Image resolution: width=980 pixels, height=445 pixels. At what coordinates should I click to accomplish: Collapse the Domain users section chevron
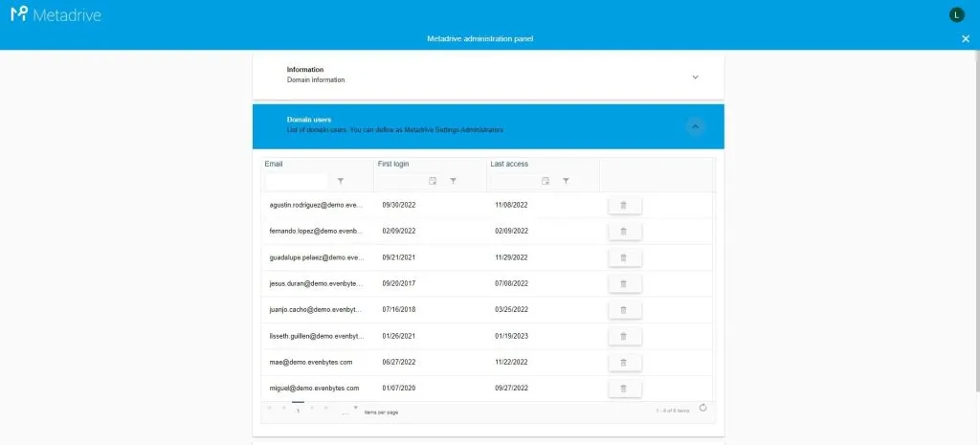695,126
